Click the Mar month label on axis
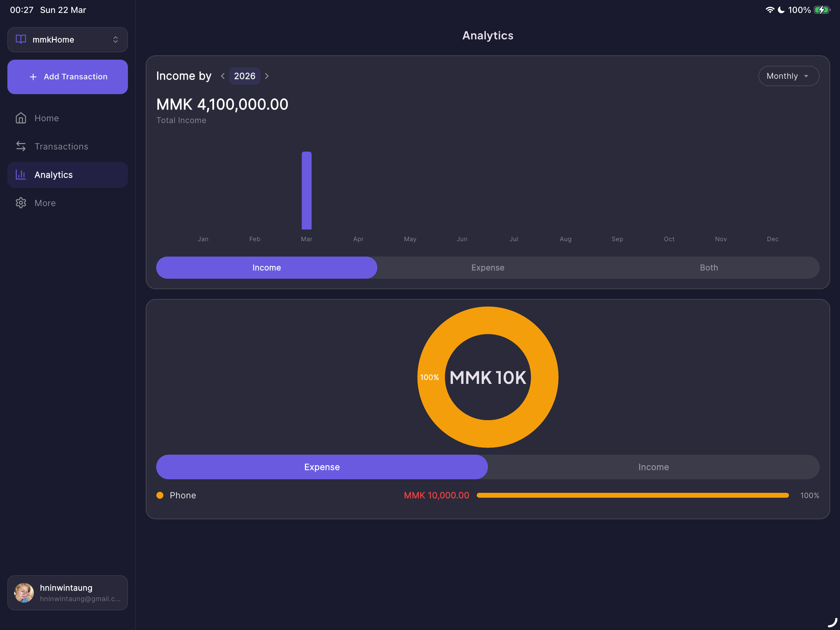Image resolution: width=840 pixels, height=630 pixels. (307, 239)
